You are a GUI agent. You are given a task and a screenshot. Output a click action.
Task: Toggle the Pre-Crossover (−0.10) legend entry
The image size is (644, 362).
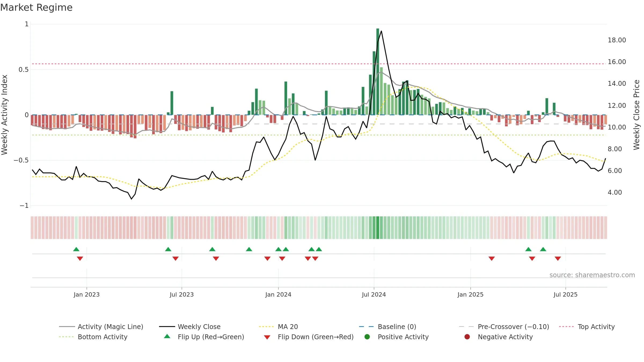[x=504, y=327]
